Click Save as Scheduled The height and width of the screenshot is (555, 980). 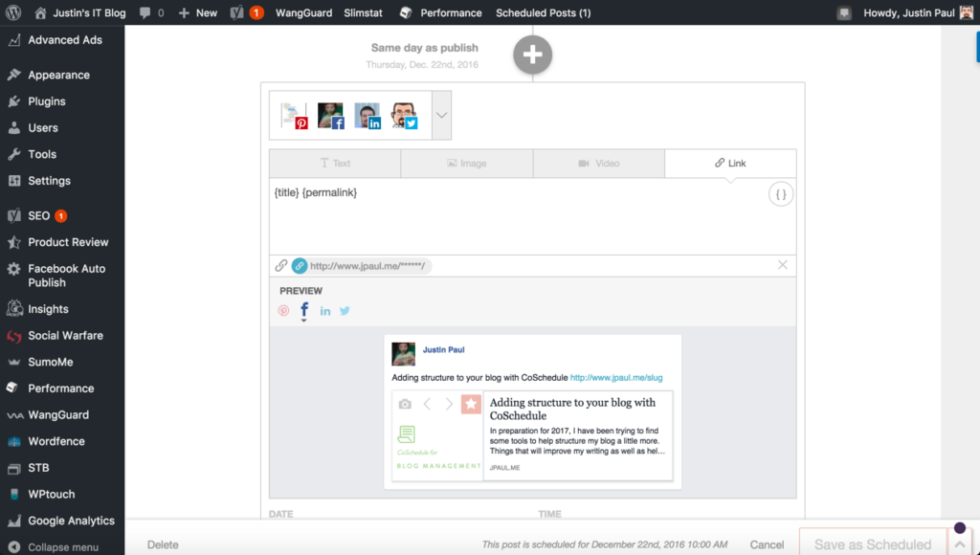tap(873, 544)
